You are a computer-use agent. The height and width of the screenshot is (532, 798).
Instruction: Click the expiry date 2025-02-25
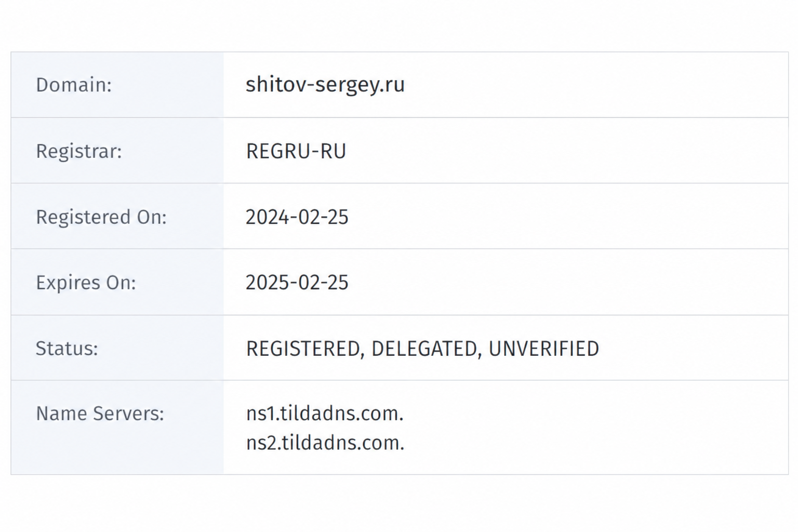point(297,283)
